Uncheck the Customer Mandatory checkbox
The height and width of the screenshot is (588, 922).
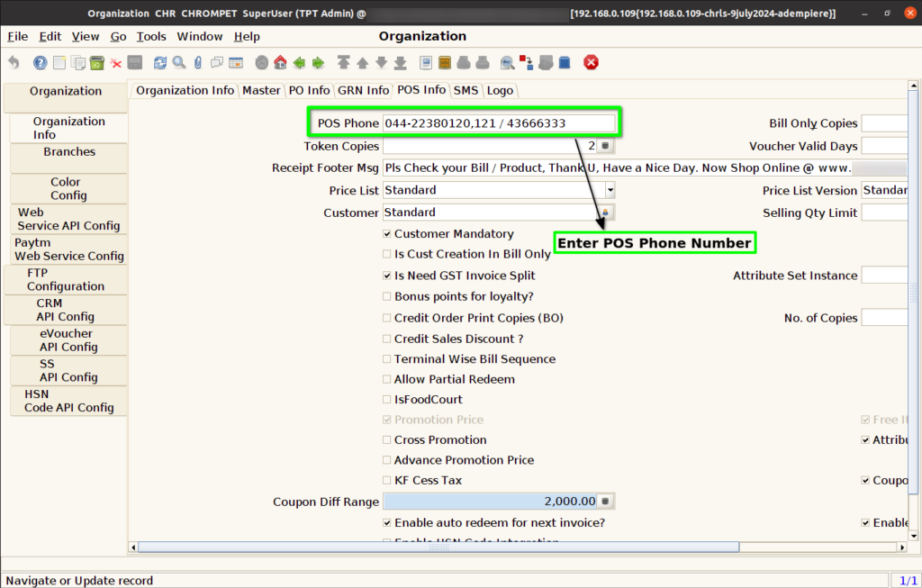click(387, 234)
